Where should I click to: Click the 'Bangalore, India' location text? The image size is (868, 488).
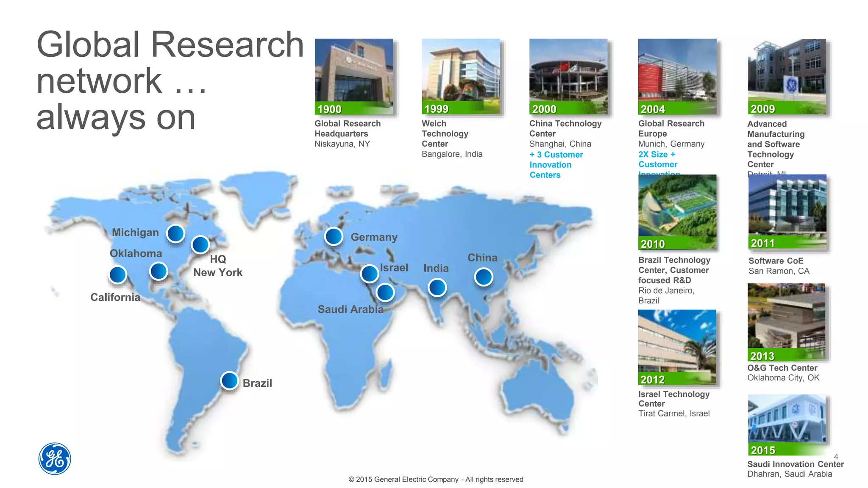coord(452,154)
